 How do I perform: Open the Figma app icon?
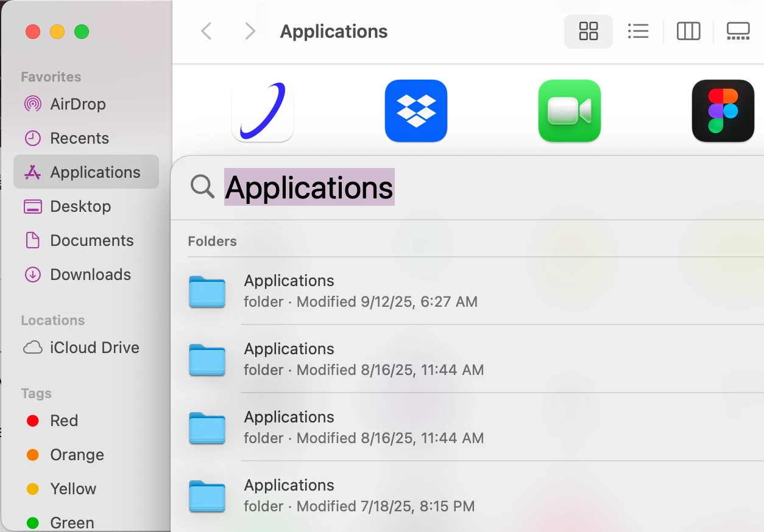pos(723,111)
